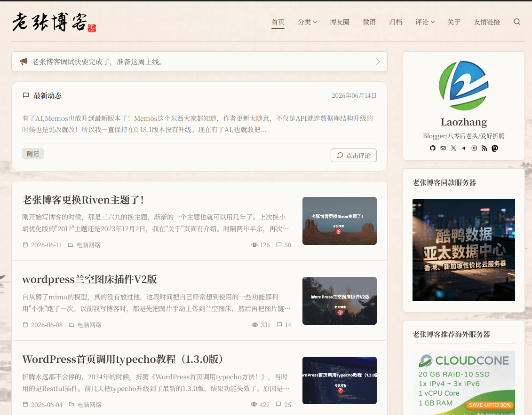
Task: Open the X (Twitter) icon
Action: pos(453,148)
